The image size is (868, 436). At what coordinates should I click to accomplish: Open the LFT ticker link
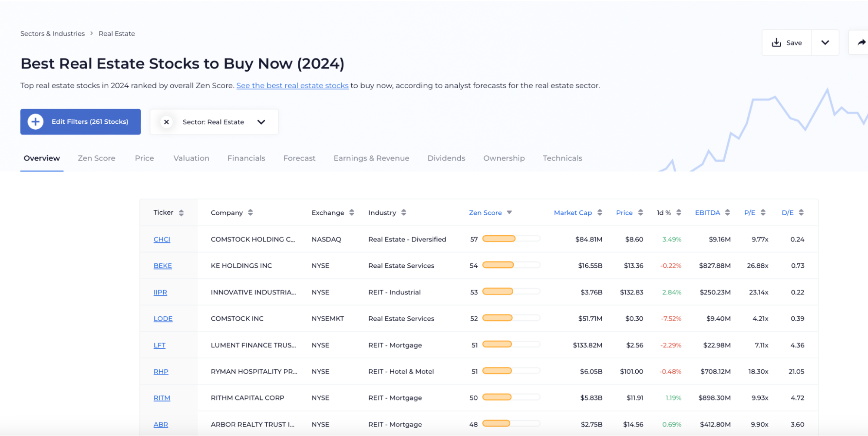[159, 345]
